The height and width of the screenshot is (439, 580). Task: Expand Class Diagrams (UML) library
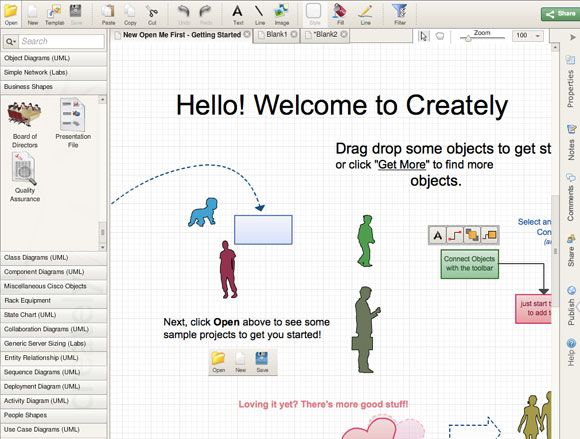pyautogui.click(x=54, y=258)
